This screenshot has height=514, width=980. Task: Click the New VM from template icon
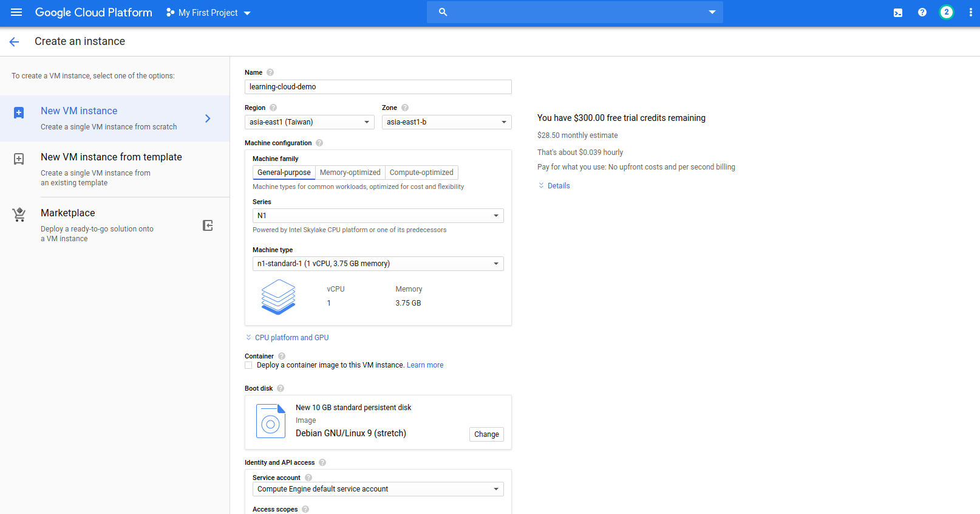19,159
